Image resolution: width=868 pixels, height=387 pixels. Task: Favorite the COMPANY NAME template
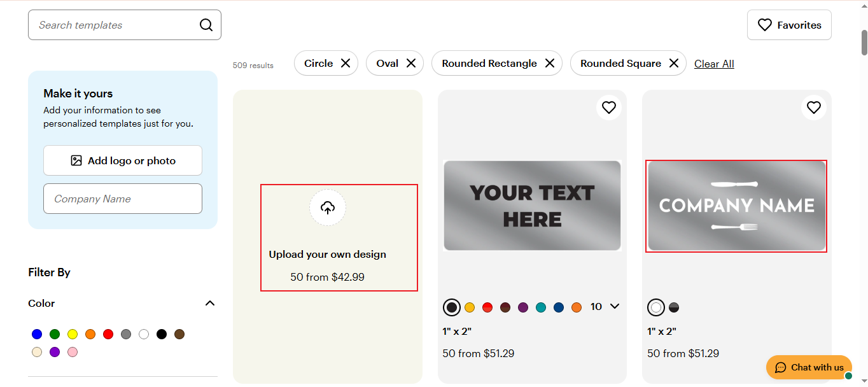pos(814,108)
